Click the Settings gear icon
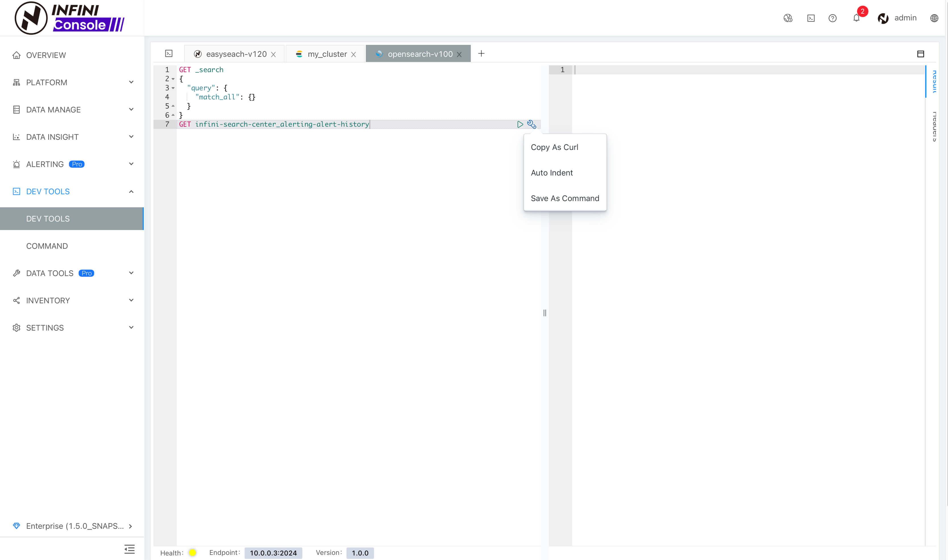The height and width of the screenshot is (560, 948). [16, 327]
